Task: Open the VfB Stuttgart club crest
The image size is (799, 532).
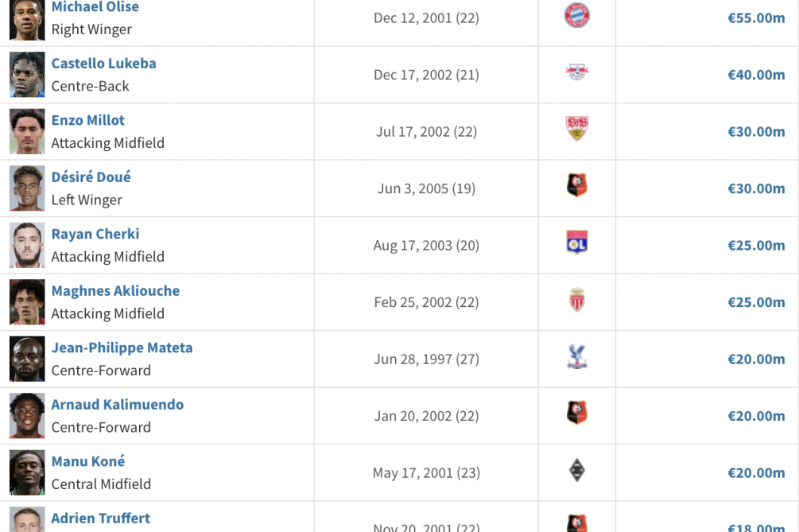Action: [577, 128]
